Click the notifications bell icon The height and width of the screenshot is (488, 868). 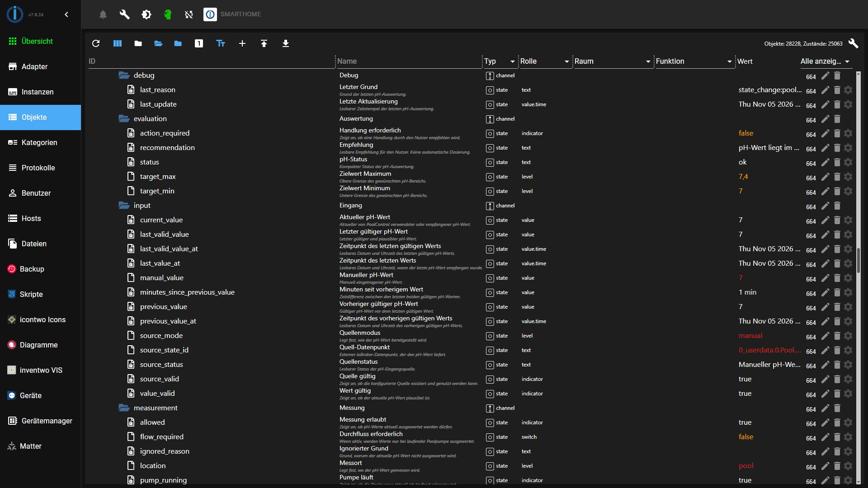tap(103, 14)
